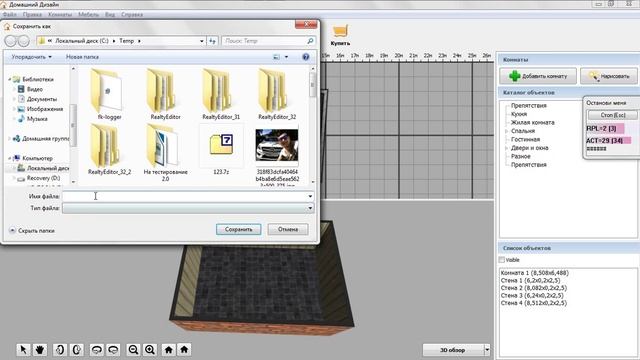
Task: Collapse the Компьютер tree node
Action: 10,158
